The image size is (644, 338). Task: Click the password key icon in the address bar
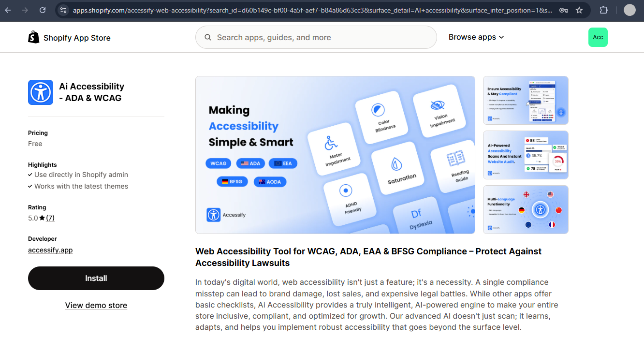[563, 10]
